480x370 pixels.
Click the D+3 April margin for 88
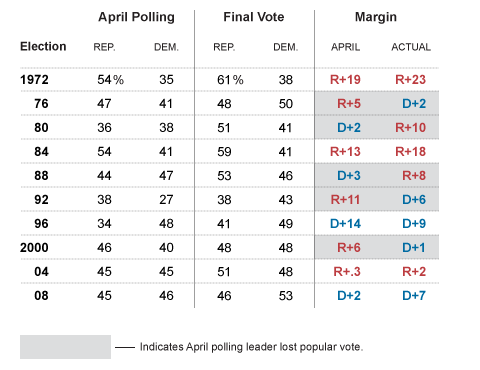(x=349, y=176)
